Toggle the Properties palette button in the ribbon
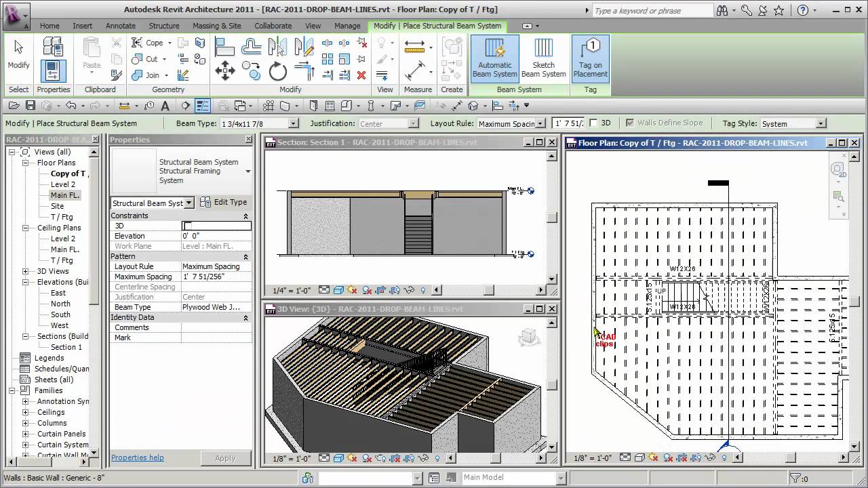The height and width of the screenshot is (488, 868). pyautogui.click(x=53, y=70)
